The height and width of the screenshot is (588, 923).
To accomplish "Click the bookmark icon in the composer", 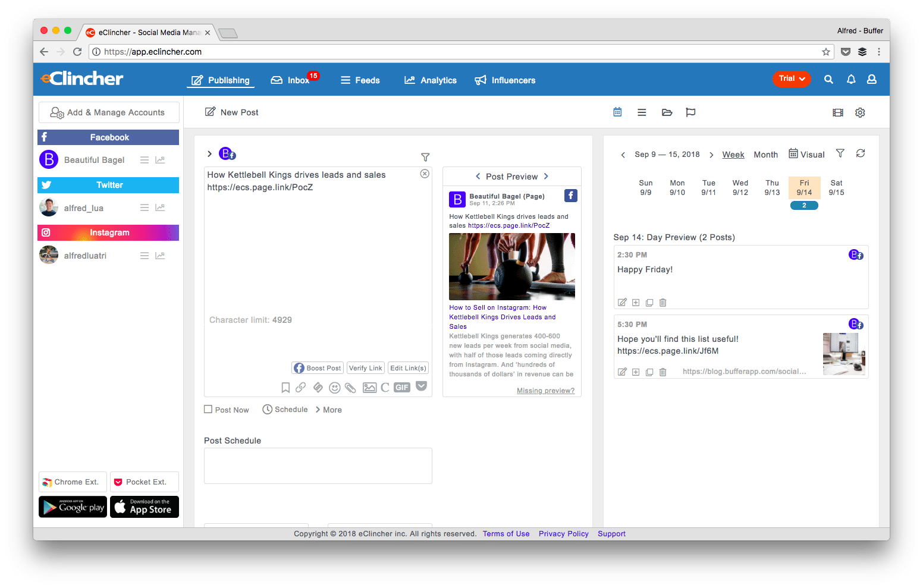I will (285, 388).
